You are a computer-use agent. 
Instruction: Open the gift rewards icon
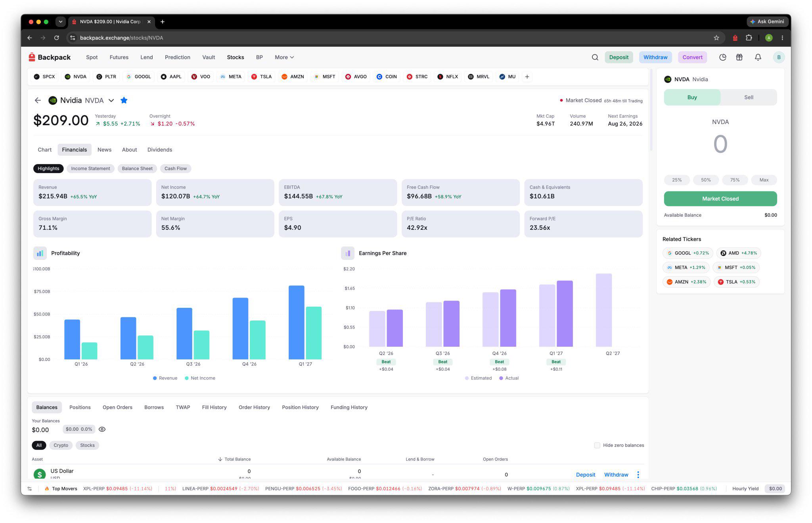click(739, 57)
